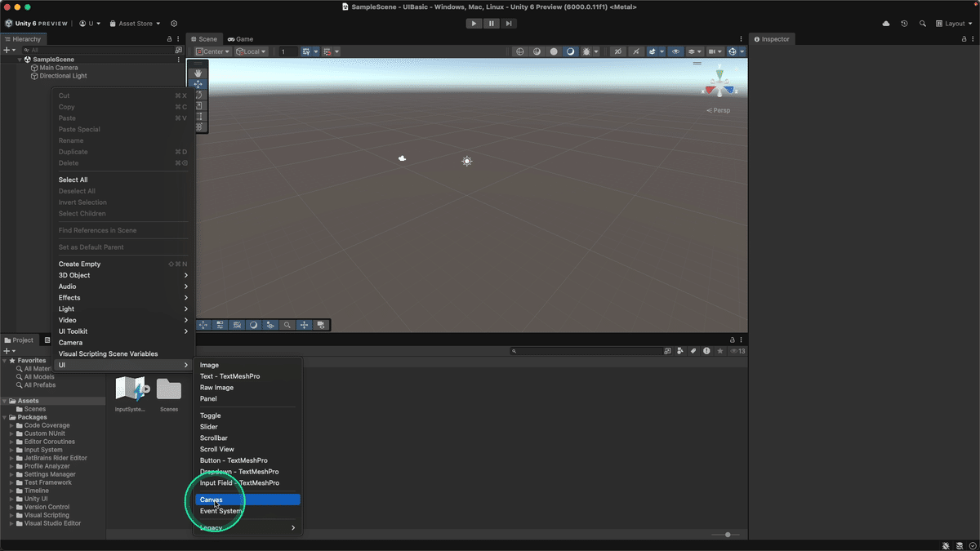
Task: Select Create Empty context entry
Action: pyautogui.click(x=122, y=264)
